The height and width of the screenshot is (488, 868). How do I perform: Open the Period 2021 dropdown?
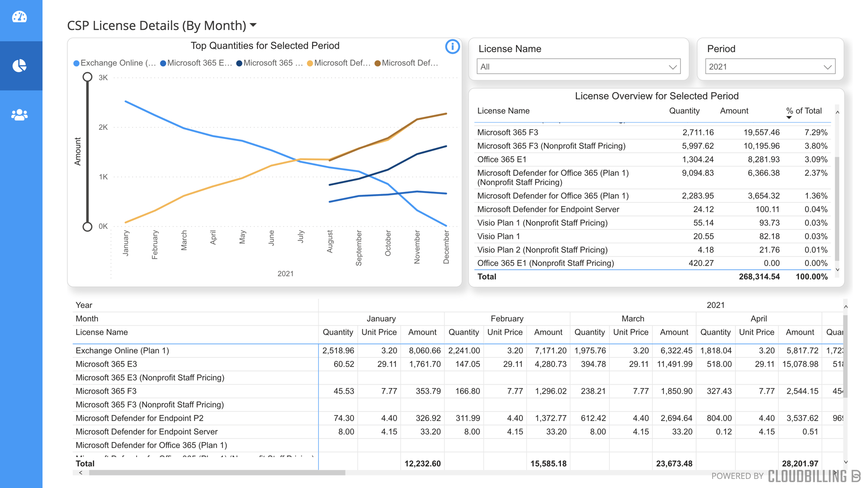click(x=770, y=67)
